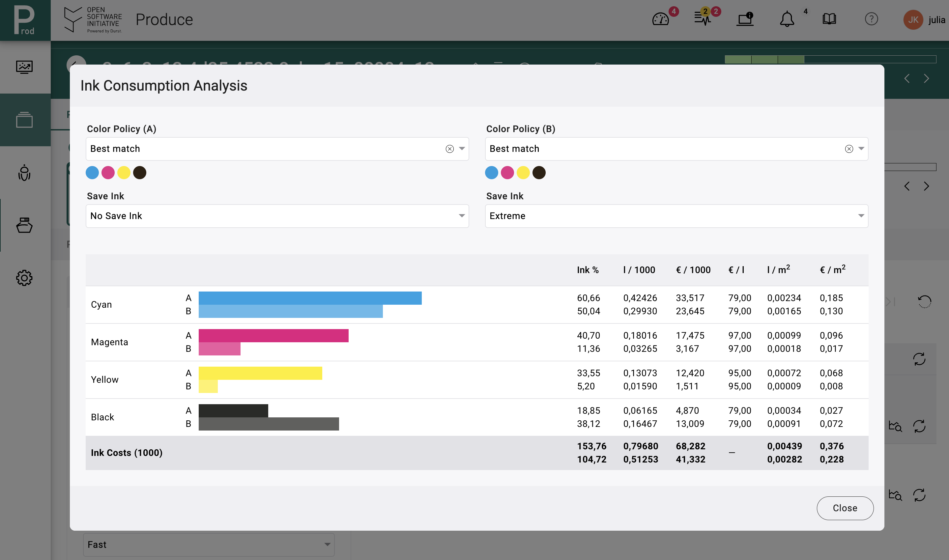The height and width of the screenshot is (560, 949).
Task: Open the documentation book icon
Action: click(829, 19)
